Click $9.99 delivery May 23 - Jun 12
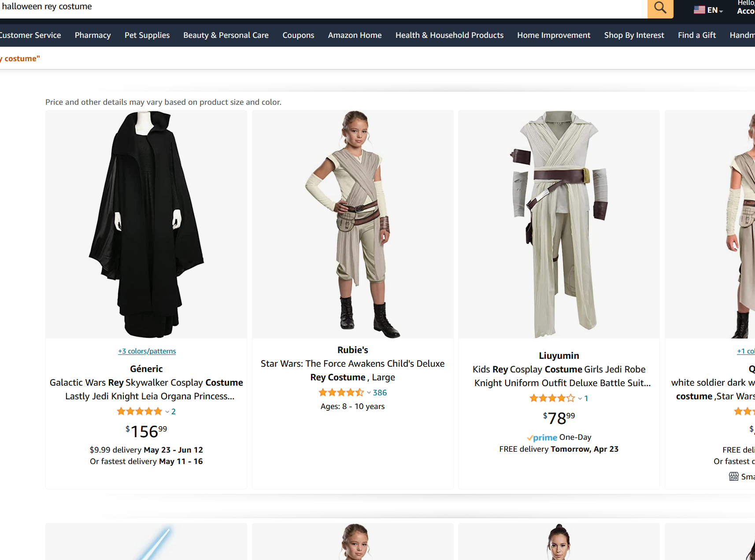Image resolution: width=755 pixels, height=560 pixels. (146, 450)
